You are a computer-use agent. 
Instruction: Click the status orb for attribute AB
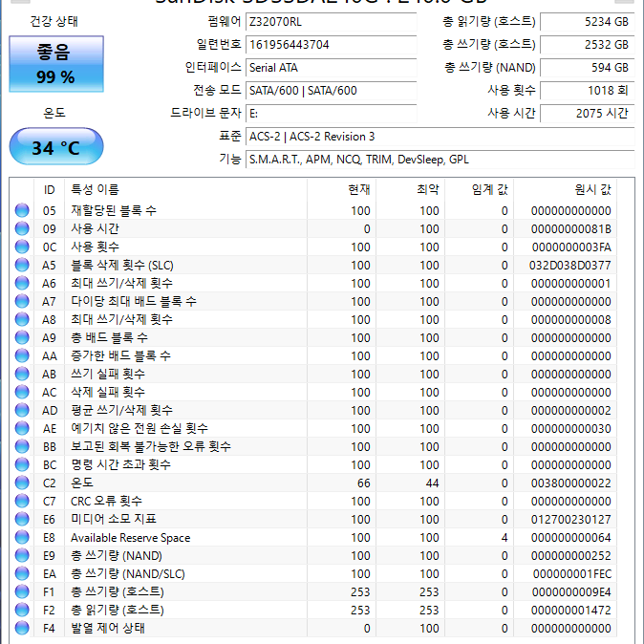click(x=22, y=374)
